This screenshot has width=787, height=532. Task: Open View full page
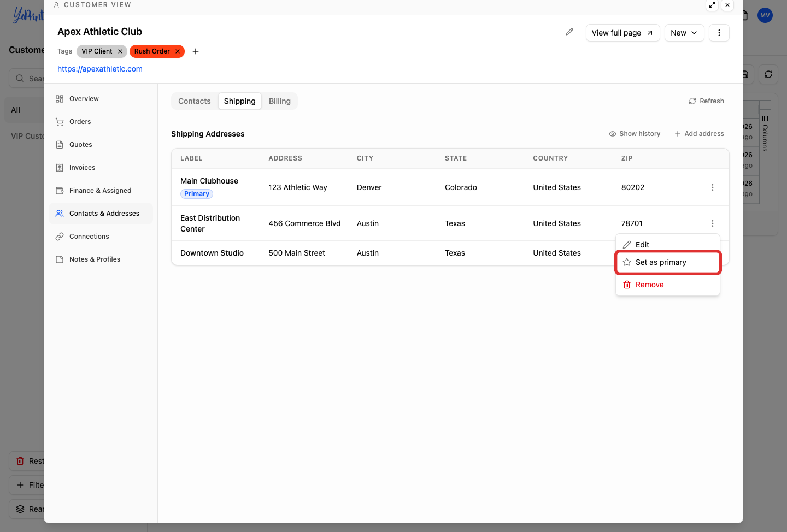[622, 33]
